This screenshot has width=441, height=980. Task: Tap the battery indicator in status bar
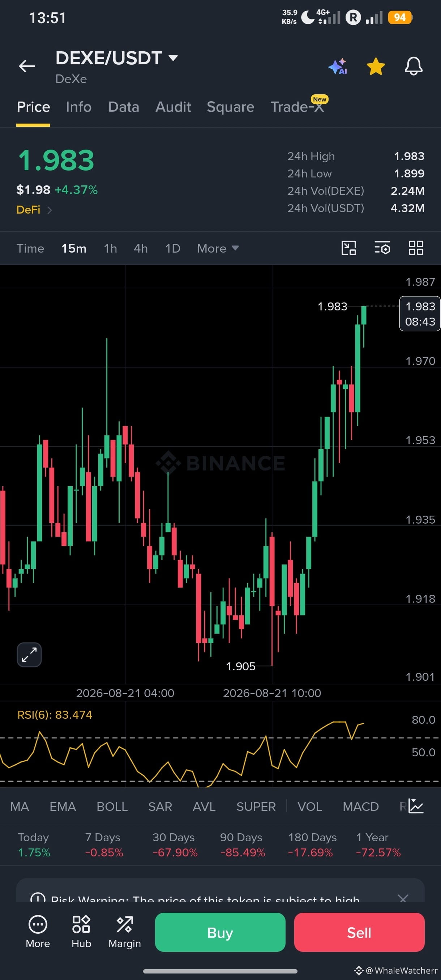tap(400, 17)
